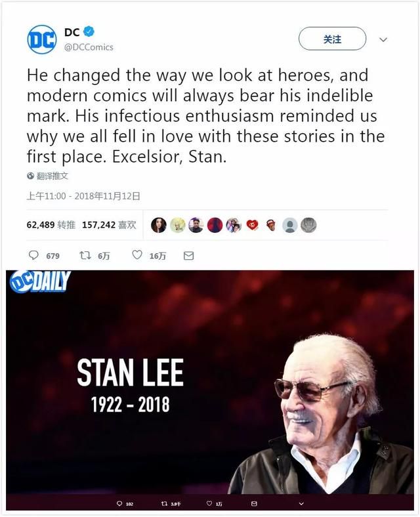
Task: Retweet using the 6万 retweet icon
Action: (x=85, y=255)
